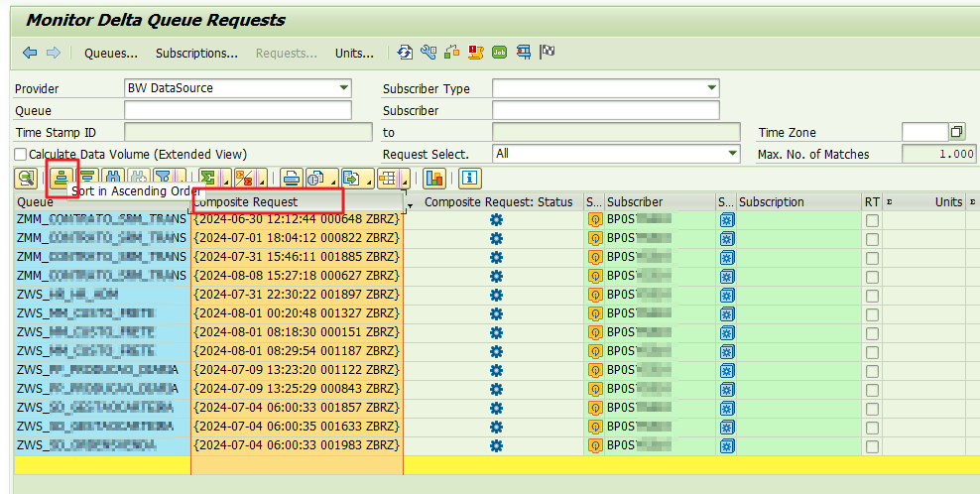Open the Subscriptions... menu button

(196, 54)
